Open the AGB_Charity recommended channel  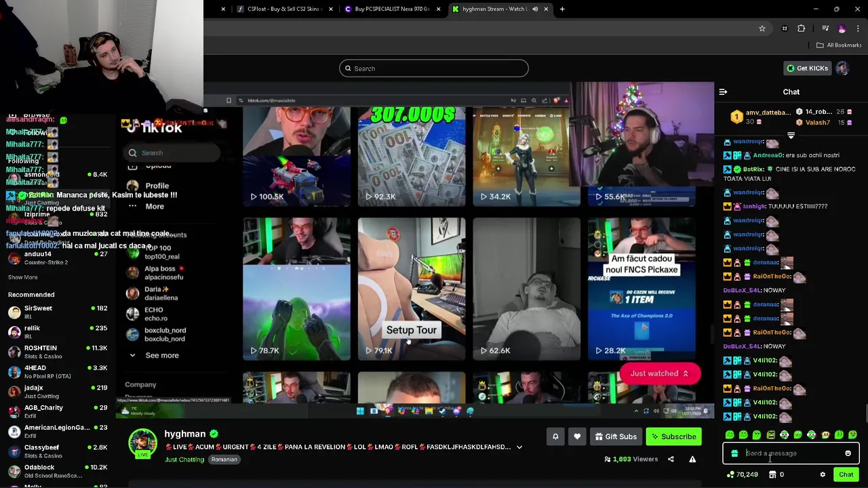click(x=58, y=411)
